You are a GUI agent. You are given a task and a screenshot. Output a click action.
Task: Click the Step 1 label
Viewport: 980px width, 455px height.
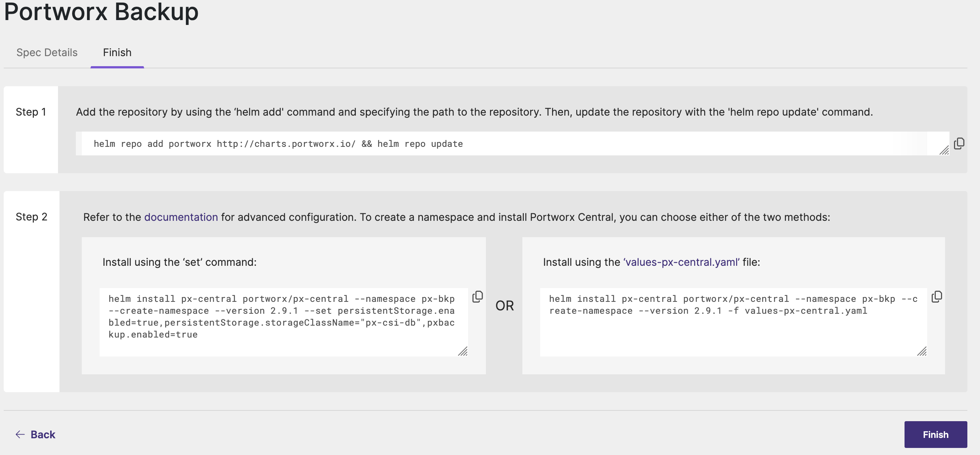tap(31, 112)
